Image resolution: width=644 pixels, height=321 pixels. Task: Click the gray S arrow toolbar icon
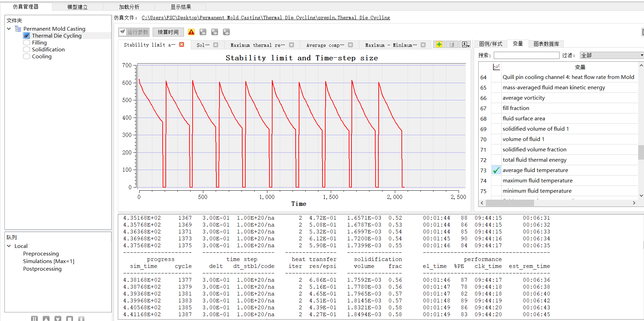226,32
